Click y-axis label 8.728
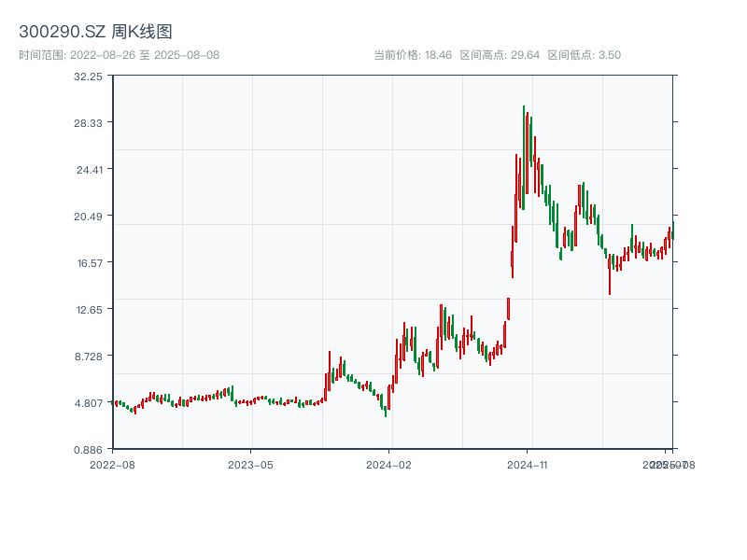The width and height of the screenshot is (747, 560). pos(89,357)
